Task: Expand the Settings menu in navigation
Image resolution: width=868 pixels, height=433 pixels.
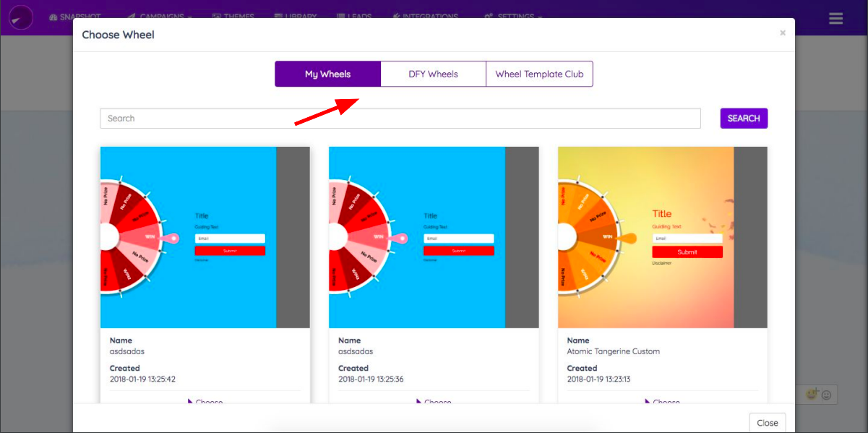Action: pos(514,17)
